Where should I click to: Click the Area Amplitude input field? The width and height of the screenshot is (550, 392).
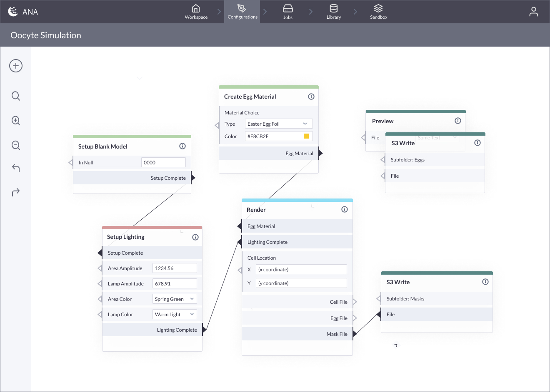point(174,268)
